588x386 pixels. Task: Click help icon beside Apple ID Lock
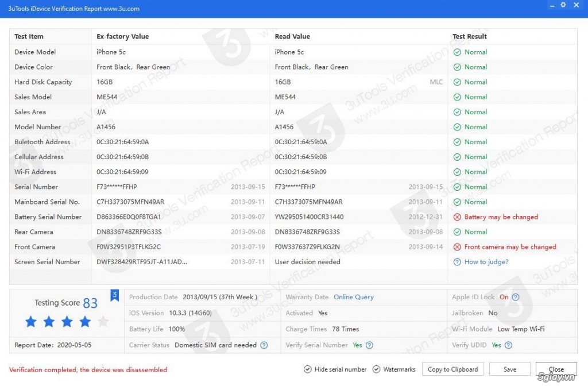click(516, 297)
